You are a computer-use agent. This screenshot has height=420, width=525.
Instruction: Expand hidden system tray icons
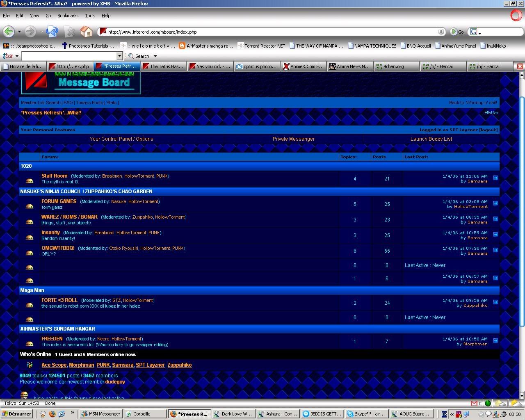click(x=452, y=414)
